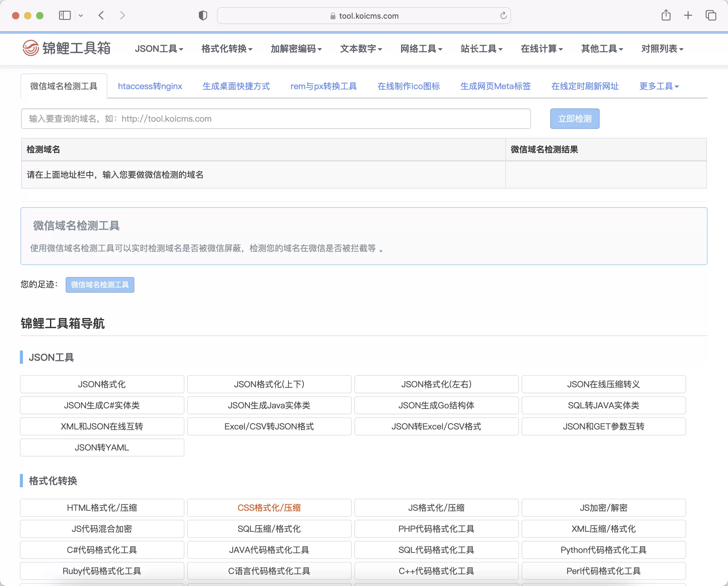Expand the 网络工具 dropdown menu
Viewport: 728px width, 586px height.
(x=421, y=49)
